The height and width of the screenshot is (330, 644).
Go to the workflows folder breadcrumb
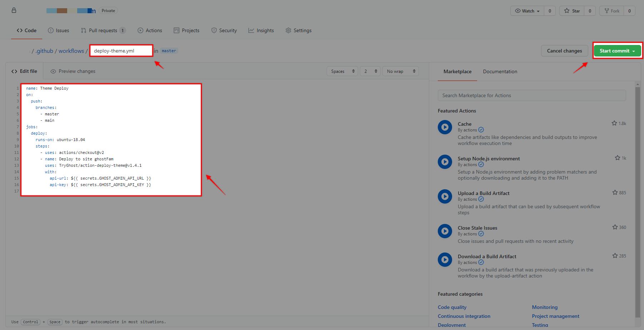(x=71, y=51)
